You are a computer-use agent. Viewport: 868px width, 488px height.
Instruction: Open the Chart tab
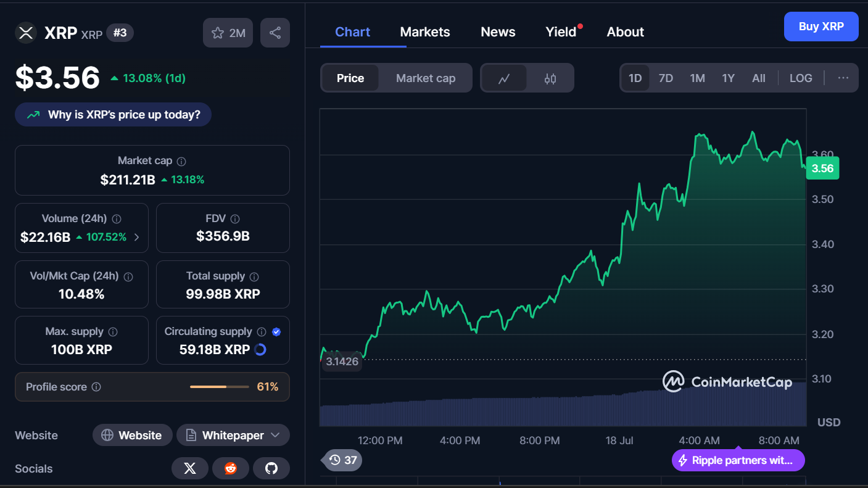click(352, 32)
